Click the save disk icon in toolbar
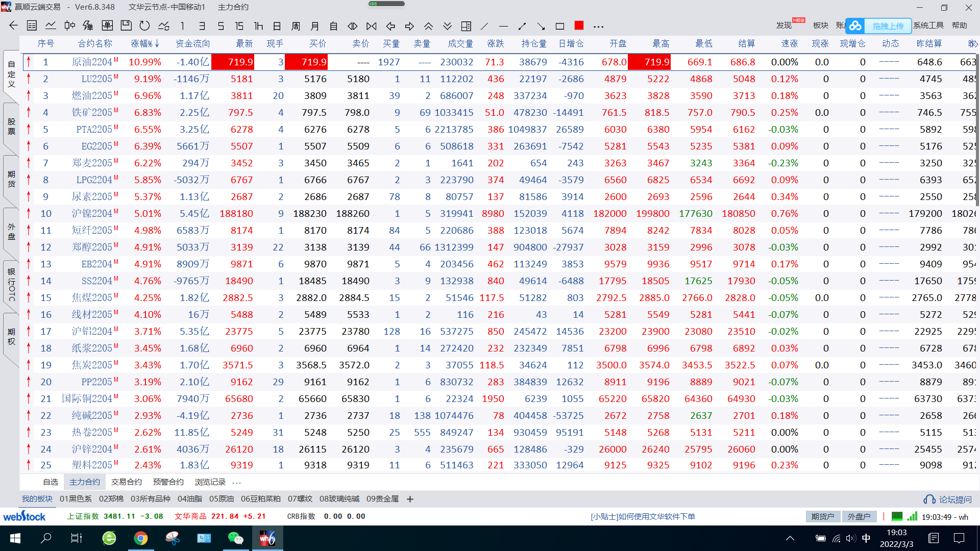Image resolution: width=980 pixels, height=551 pixels. pos(126,26)
